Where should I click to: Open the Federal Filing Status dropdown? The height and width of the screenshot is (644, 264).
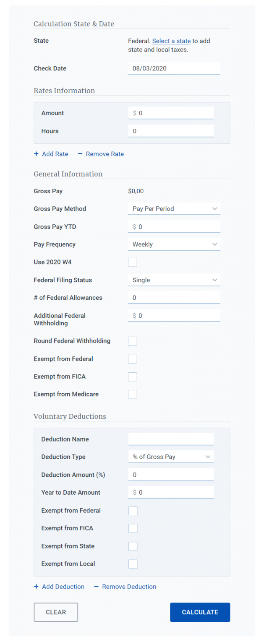click(x=174, y=280)
